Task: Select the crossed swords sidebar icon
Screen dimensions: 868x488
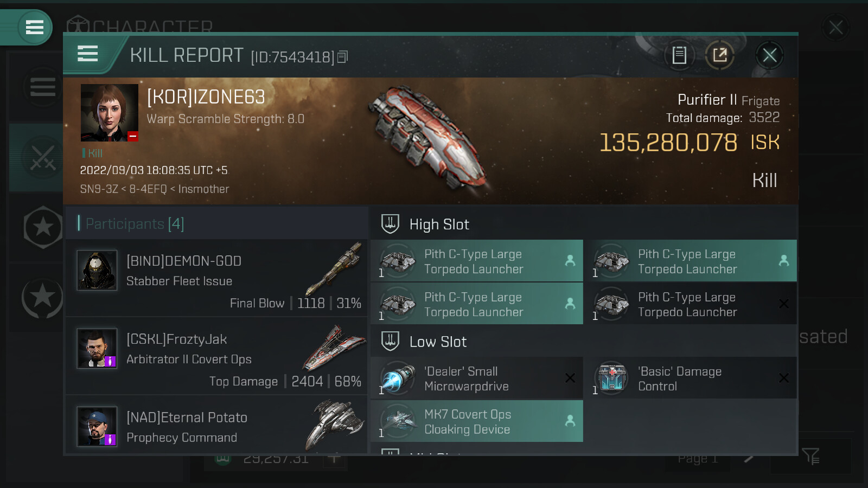Action: [42, 158]
